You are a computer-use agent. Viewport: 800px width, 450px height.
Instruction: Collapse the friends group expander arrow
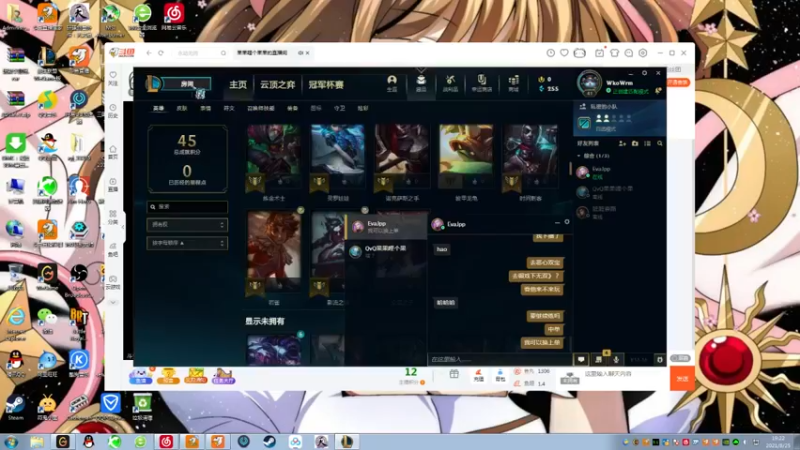[x=579, y=156]
